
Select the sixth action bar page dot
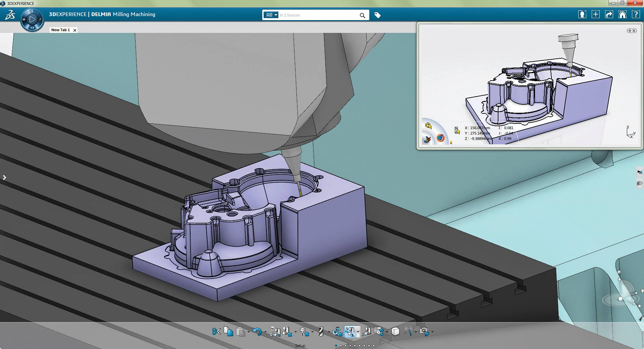coord(360,346)
